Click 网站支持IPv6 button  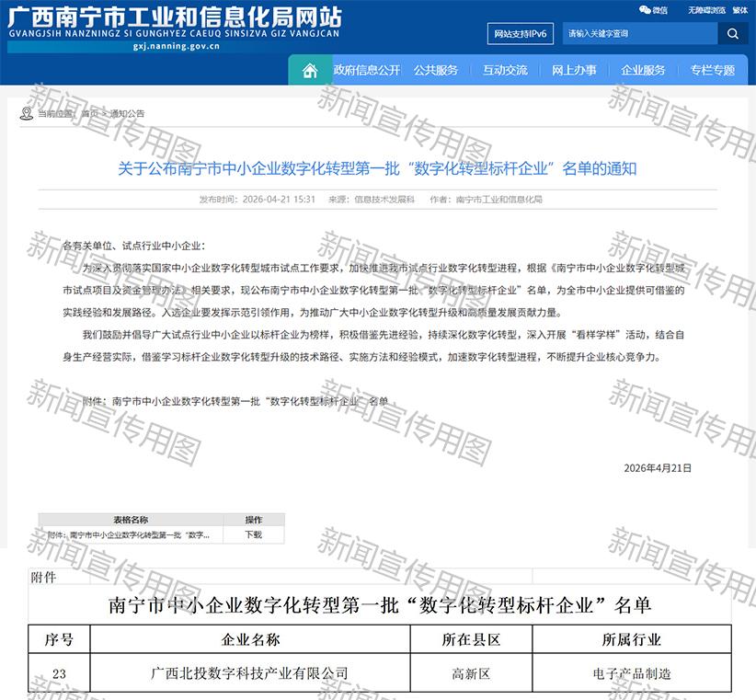click(x=521, y=34)
